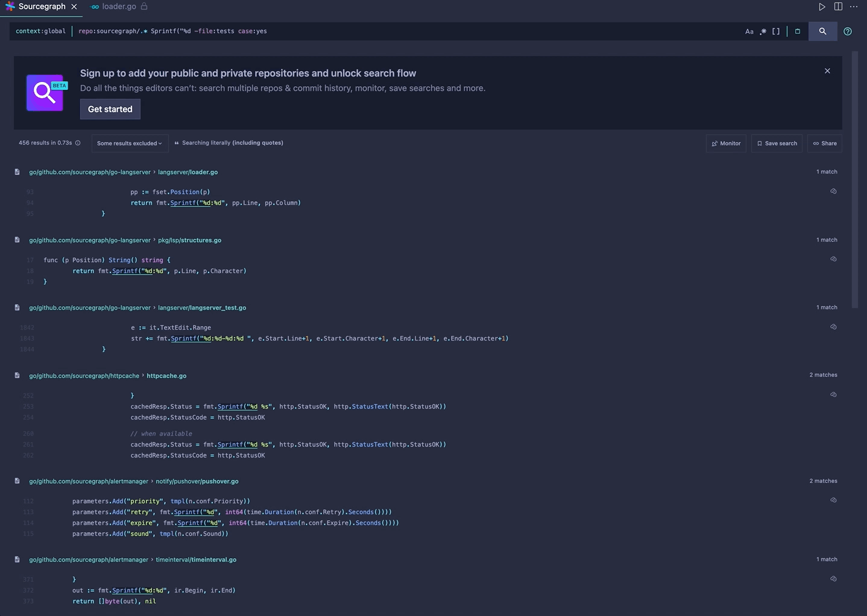Screen dimensions: 867x616
Task: Open the search help question icon
Action: pos(848,31)
